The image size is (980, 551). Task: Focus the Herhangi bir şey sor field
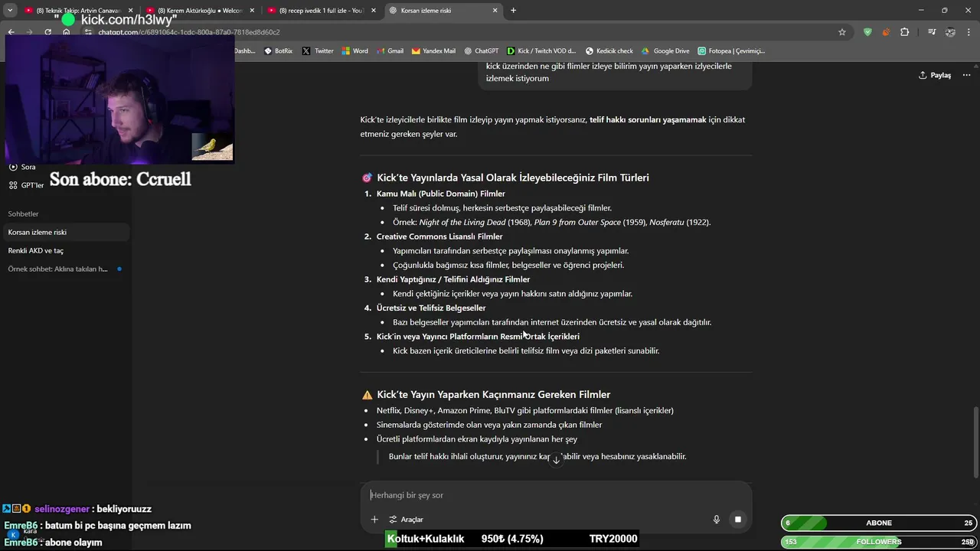pyautogui.click(x=556, y=495)
